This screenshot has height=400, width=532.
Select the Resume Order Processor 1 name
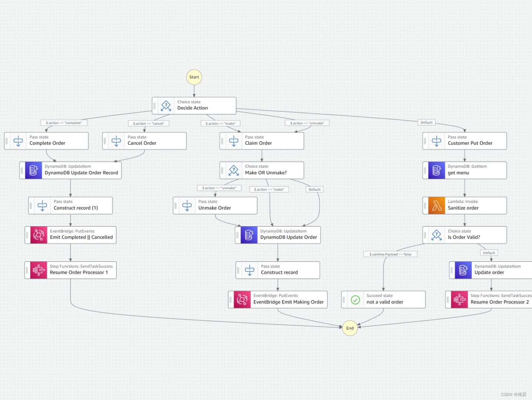(79, 273)
